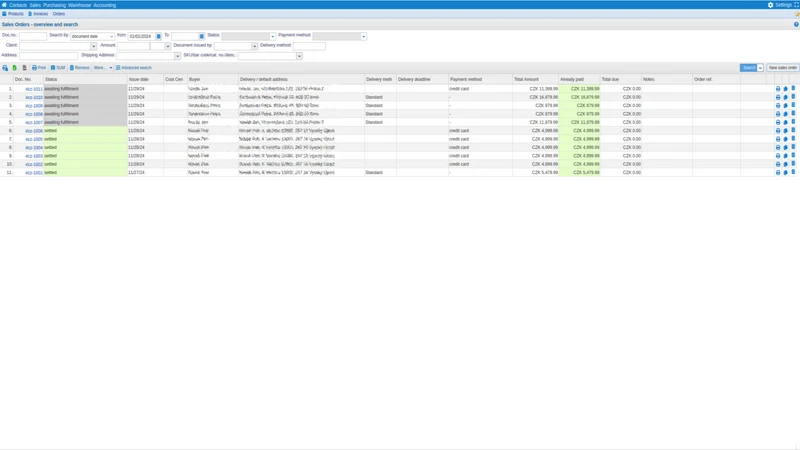800x450 pixels.
Task: Open the To date calendar picker
Action: point(202,36)
